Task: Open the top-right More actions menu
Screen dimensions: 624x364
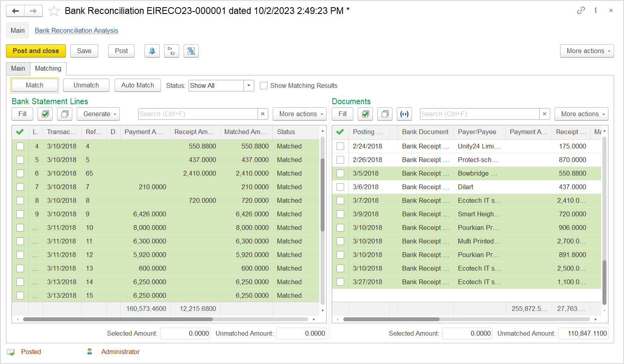Action: 587,51
